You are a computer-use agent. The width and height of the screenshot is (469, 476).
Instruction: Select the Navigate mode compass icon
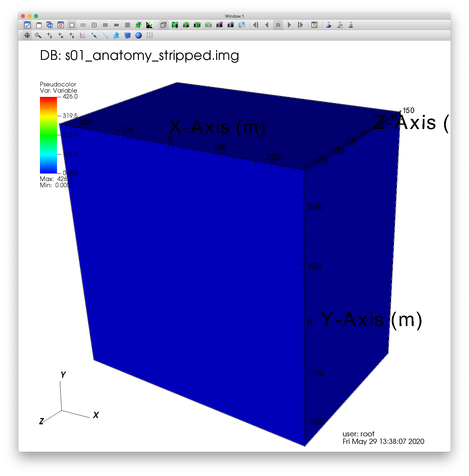point(27,35)
